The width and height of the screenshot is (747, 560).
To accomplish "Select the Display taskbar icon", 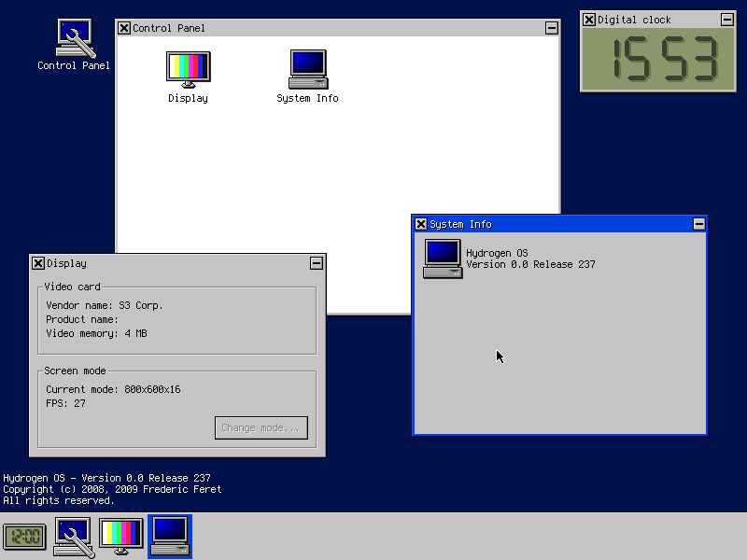I will (x=121, y=537).
